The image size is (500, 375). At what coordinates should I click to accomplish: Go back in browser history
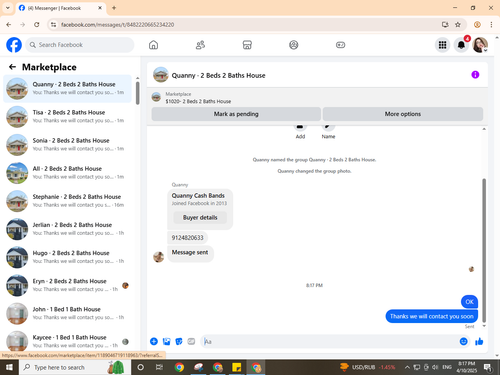[9, 24]
